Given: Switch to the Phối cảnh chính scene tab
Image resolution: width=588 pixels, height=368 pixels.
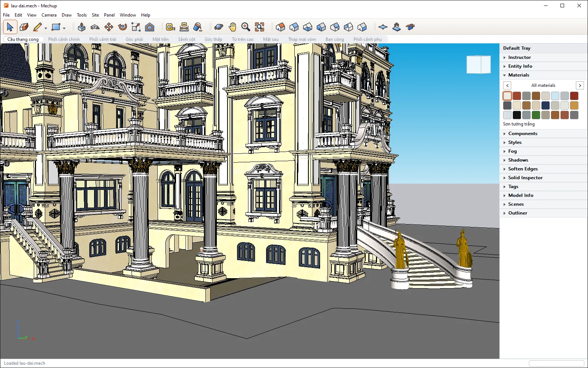Looking at the screenshot, I should pos(64,39).
